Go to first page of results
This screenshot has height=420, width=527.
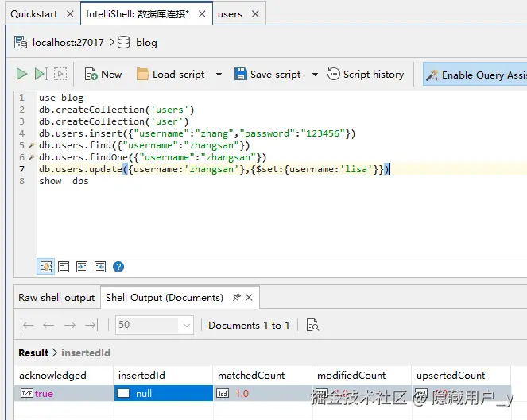coord(27,325)
